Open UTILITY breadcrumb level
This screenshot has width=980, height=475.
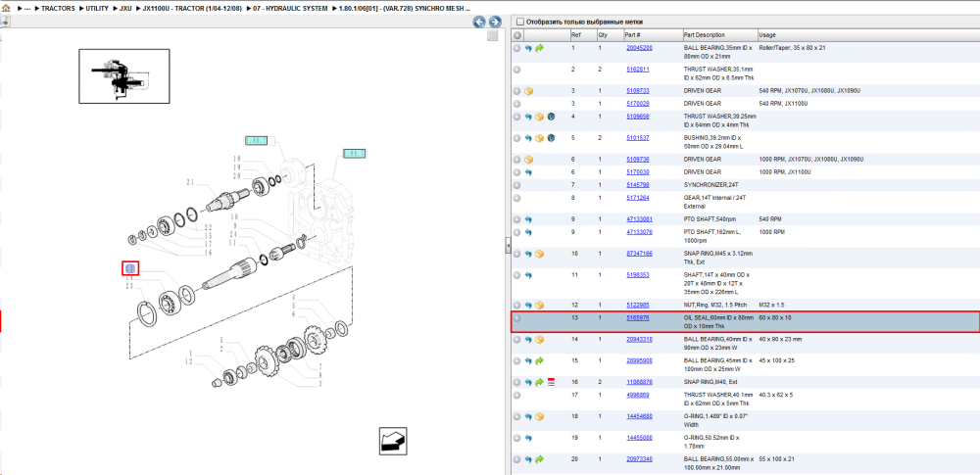(x=97, y=9)
